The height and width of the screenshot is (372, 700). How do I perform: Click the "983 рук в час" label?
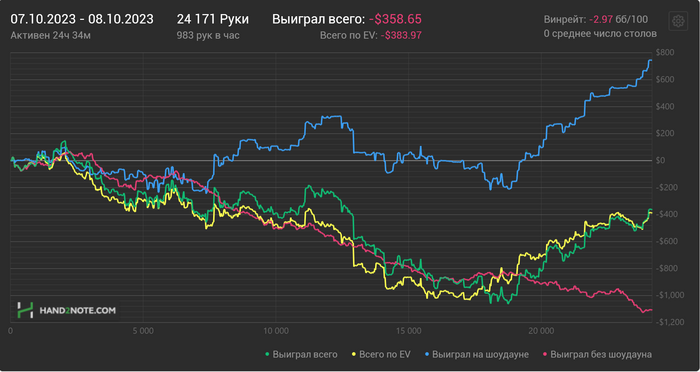coord(208,35)
